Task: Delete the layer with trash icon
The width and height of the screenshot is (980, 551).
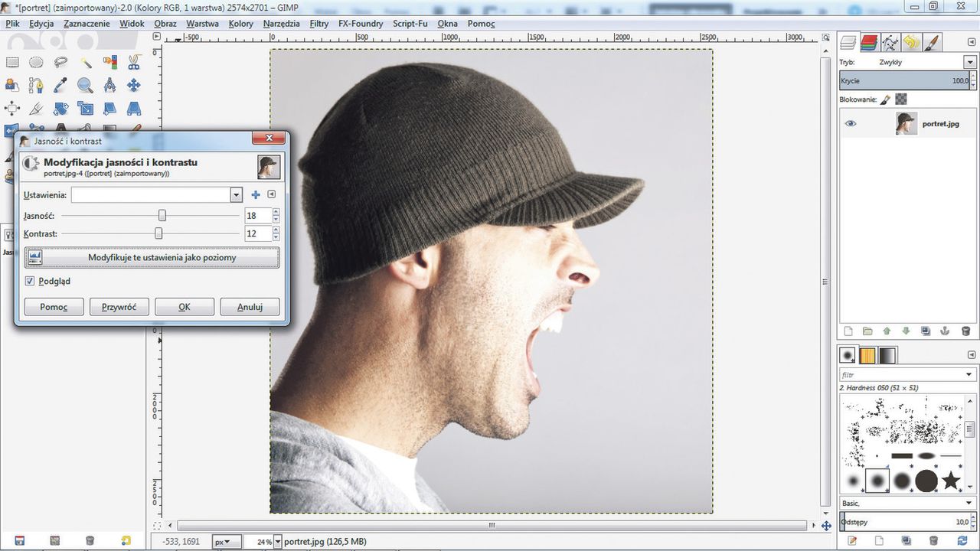Action: click(x=965, y=331)
